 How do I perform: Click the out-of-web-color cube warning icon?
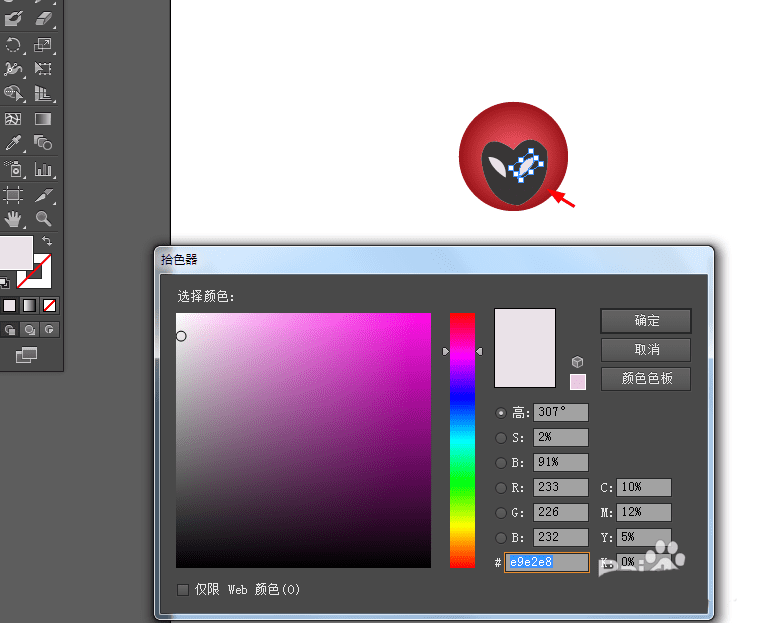pos(577,362)
